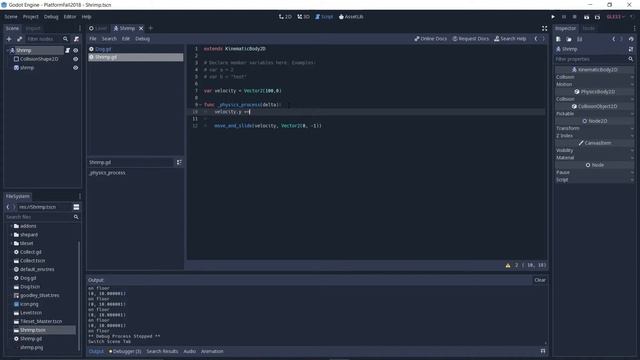This screenshot has height=360, width=640.
Task: Open the script editor Search menu
Action: point(109,39)
